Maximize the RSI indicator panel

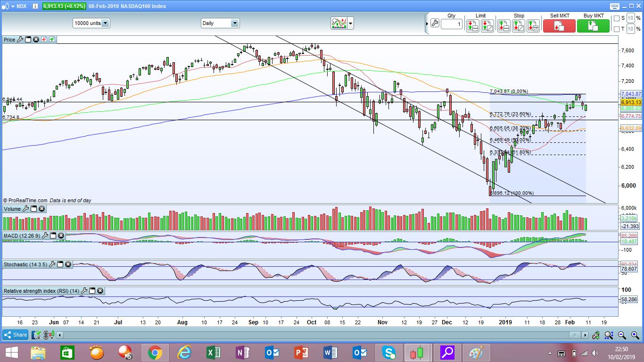click(92, 291)
